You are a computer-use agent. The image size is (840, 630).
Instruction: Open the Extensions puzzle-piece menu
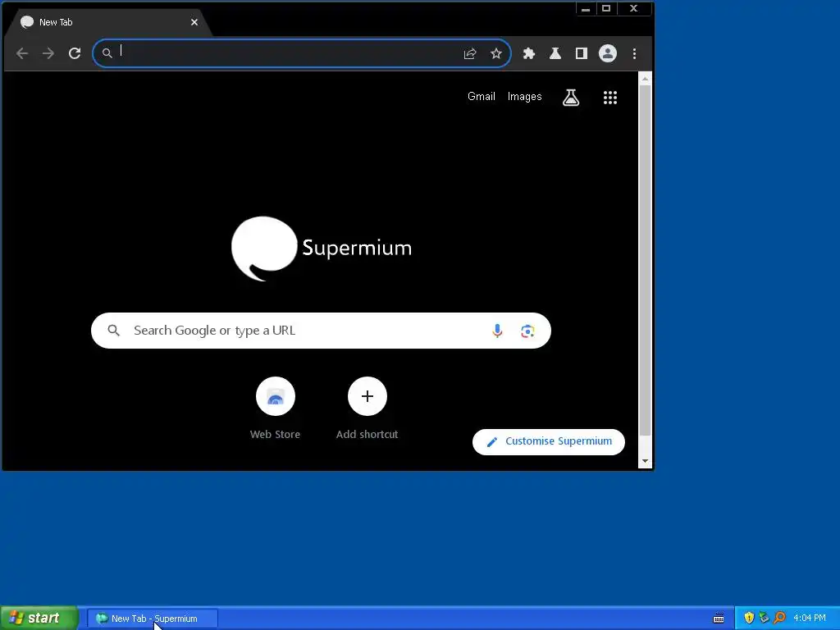pyautogui.click(x=529, y=53)
